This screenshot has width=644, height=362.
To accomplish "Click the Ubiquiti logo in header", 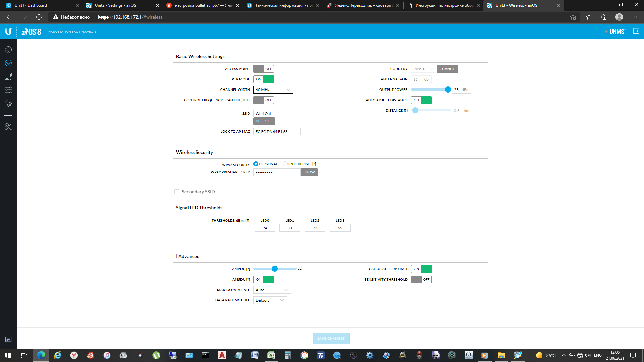I will pos(8,32).
